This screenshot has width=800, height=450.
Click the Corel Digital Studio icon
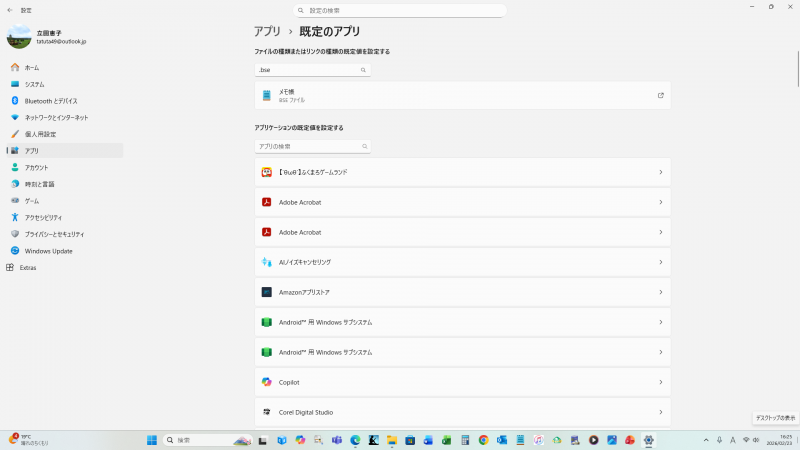[x=267, y=412]
